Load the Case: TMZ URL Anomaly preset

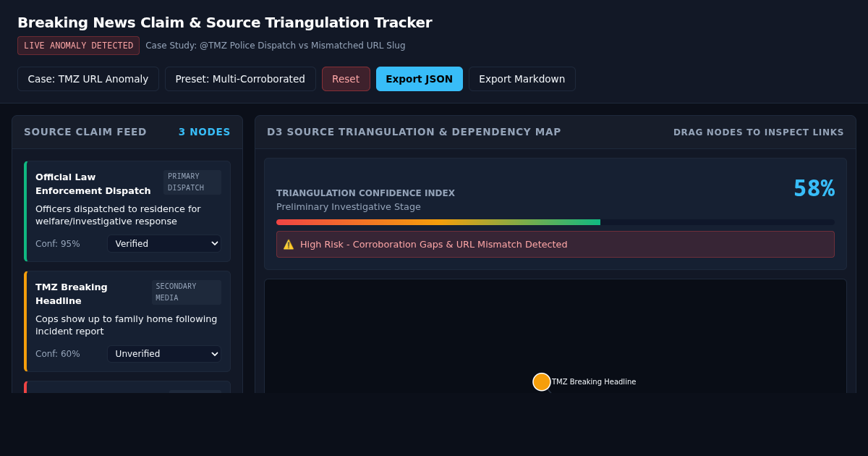point(88,79)
